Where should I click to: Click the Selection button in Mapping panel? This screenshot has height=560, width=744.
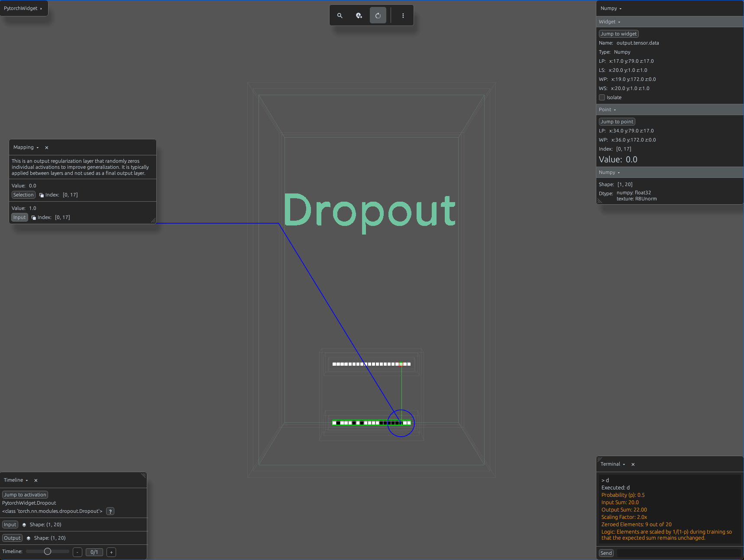pyautogui.click(x=23, y=195)
